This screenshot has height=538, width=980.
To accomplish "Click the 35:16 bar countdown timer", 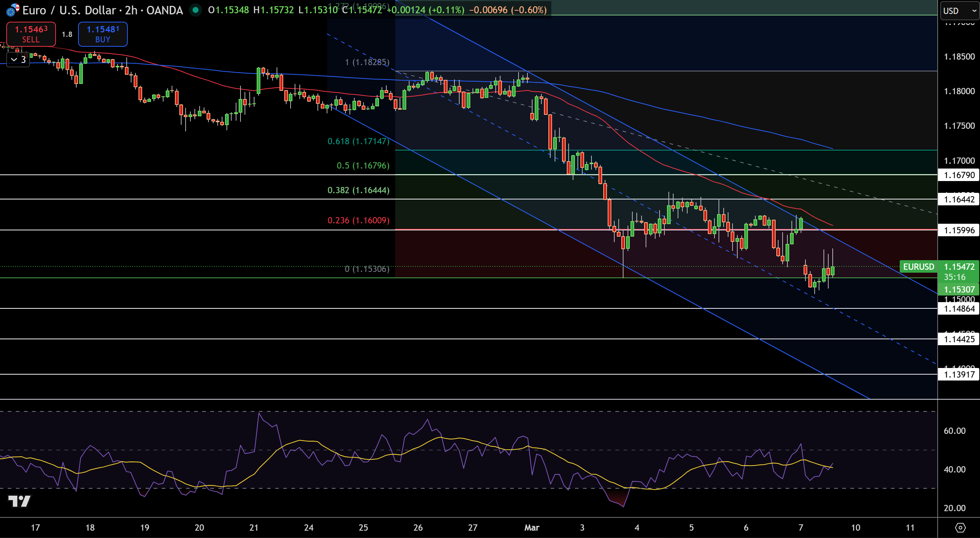I will tap(955, 277).
